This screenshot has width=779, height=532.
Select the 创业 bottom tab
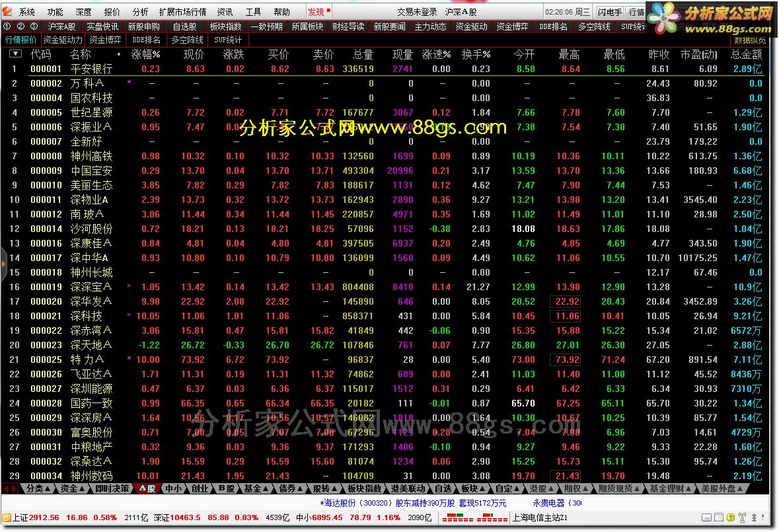click(x=200, y=489)
